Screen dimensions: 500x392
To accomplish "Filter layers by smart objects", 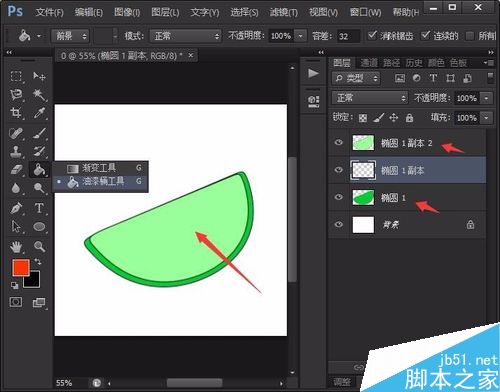I will point(467,78).
